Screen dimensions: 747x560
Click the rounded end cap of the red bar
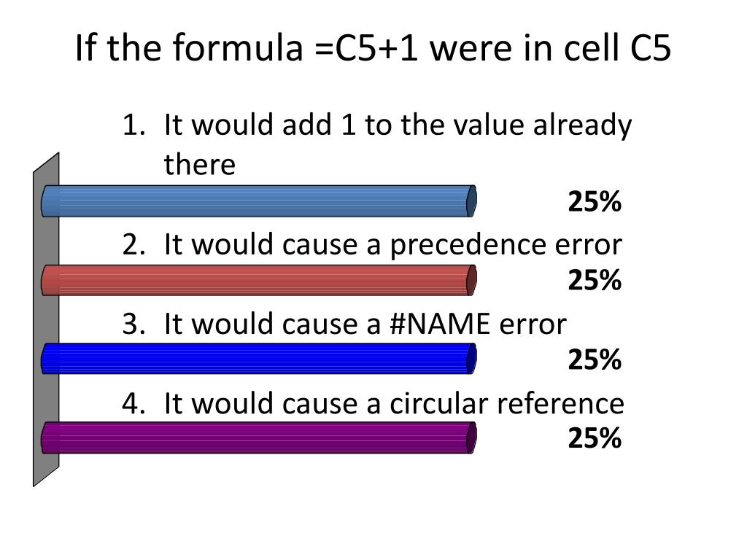click(x=471, y=280)
